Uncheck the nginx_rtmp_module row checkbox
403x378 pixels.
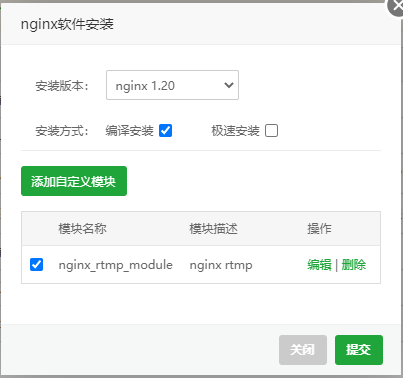36,265
